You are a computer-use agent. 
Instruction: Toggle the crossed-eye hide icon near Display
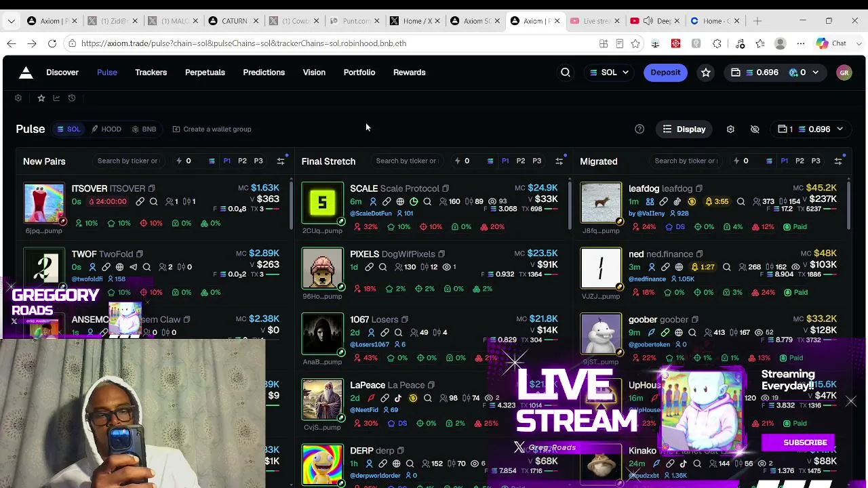coord(755,129)
